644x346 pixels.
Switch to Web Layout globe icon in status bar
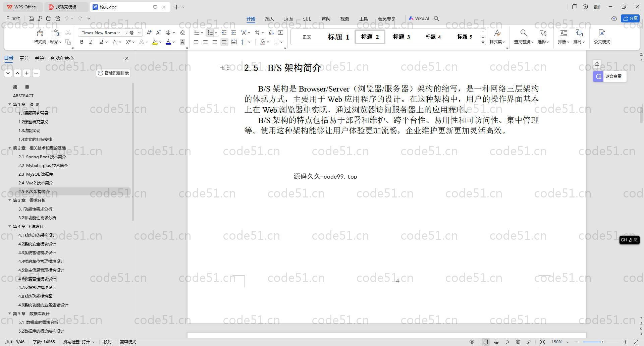pyautogui.click(x=518, y=342)
